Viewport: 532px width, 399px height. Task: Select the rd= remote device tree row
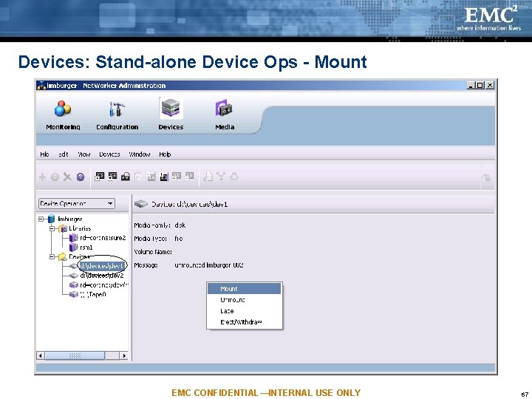click(104, 285)
